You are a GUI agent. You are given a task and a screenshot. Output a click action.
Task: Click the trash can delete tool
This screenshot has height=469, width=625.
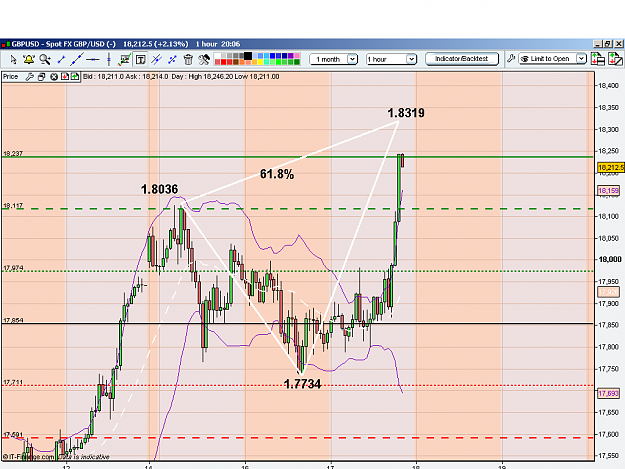tap(188, 60)
